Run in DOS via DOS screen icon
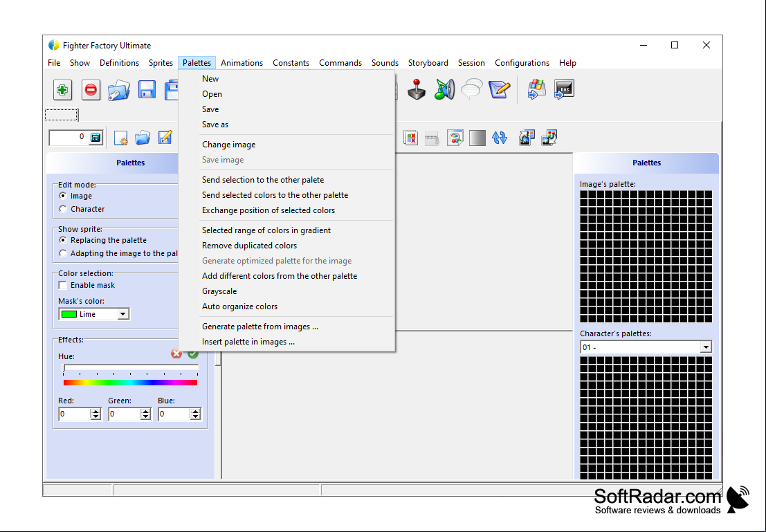The width and height of the screenshot is (766, 532). pyautogui.click(x=564, y=89)
